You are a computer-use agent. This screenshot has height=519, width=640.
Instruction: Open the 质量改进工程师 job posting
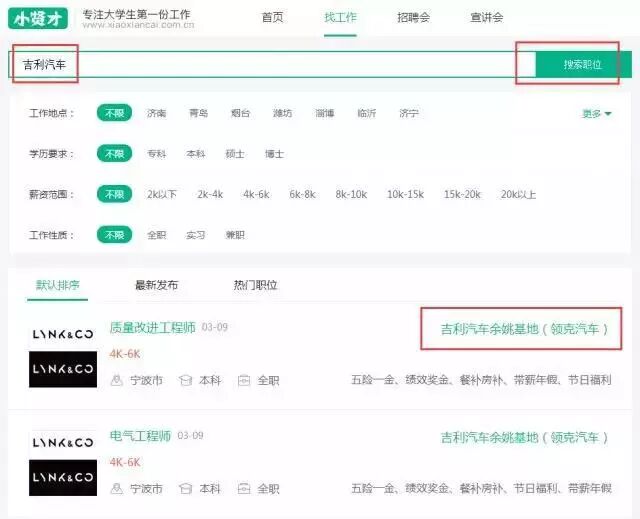click(x=153, y=327)
